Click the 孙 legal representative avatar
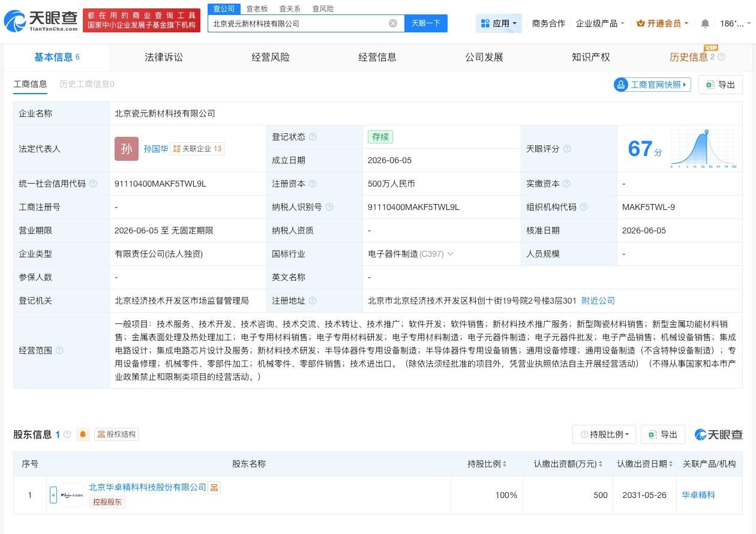Viewport: 756px width, 534px height. pyautogui.click(x=127, y=149)
